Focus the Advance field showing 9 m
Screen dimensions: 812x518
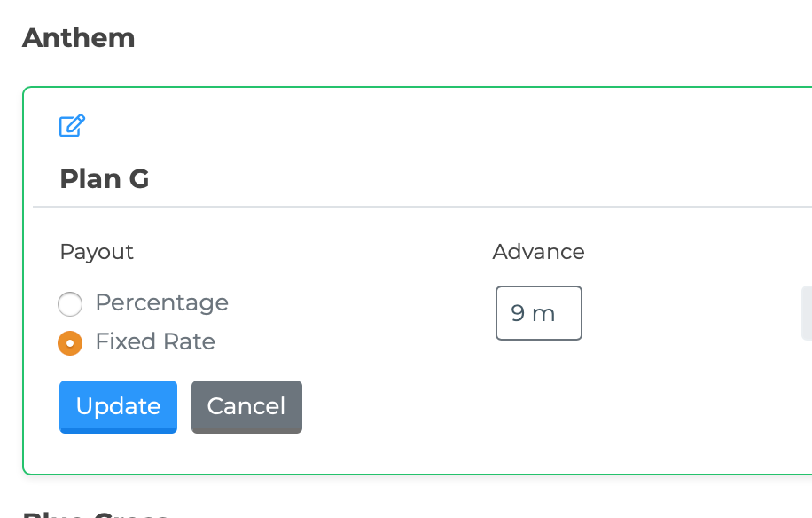[x=539, y=313]
